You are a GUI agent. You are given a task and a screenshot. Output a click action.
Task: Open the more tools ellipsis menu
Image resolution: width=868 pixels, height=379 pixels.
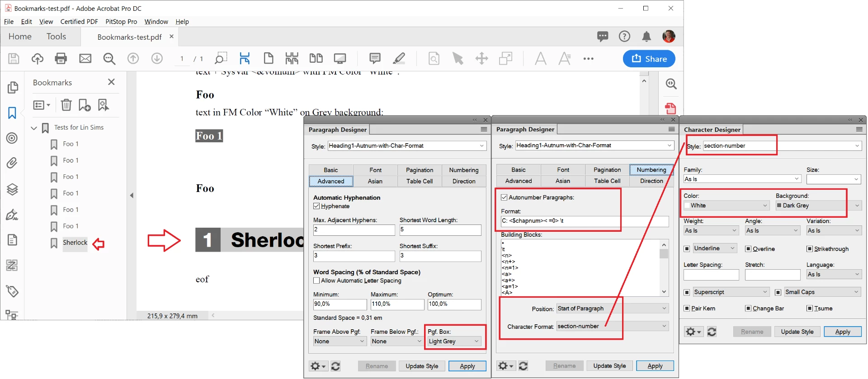tap(588, 59)
